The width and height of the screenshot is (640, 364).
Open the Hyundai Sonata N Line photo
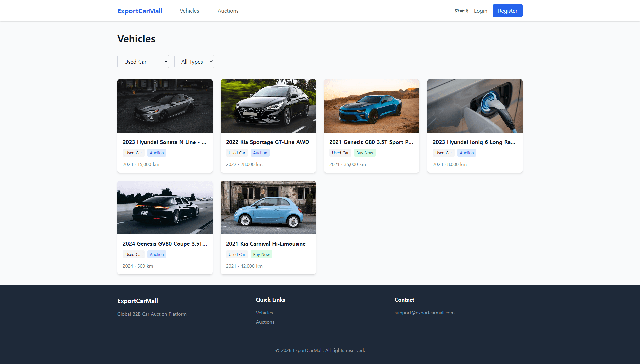click(x=165, y=106)
